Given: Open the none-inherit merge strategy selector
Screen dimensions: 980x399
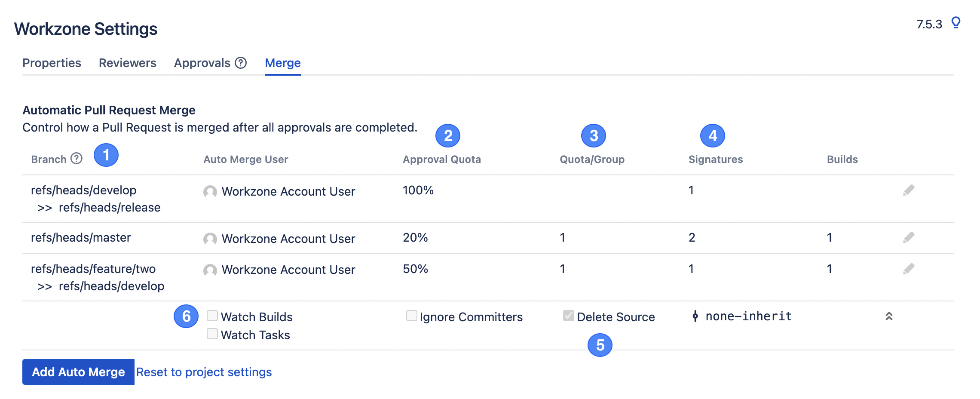Looking at the screenshot, I should coord(748,316).
